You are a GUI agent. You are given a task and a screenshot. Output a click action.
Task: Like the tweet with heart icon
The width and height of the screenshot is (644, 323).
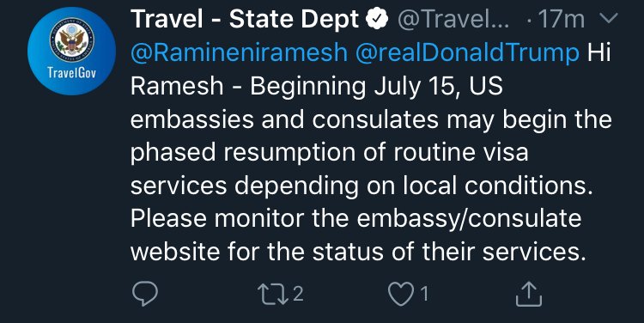tap(401, 295)
